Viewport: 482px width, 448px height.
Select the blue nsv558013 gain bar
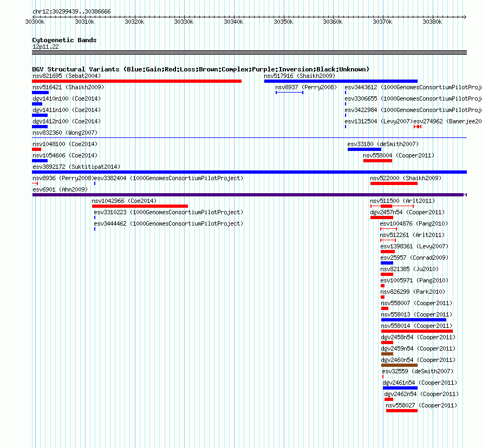point(413,320)
